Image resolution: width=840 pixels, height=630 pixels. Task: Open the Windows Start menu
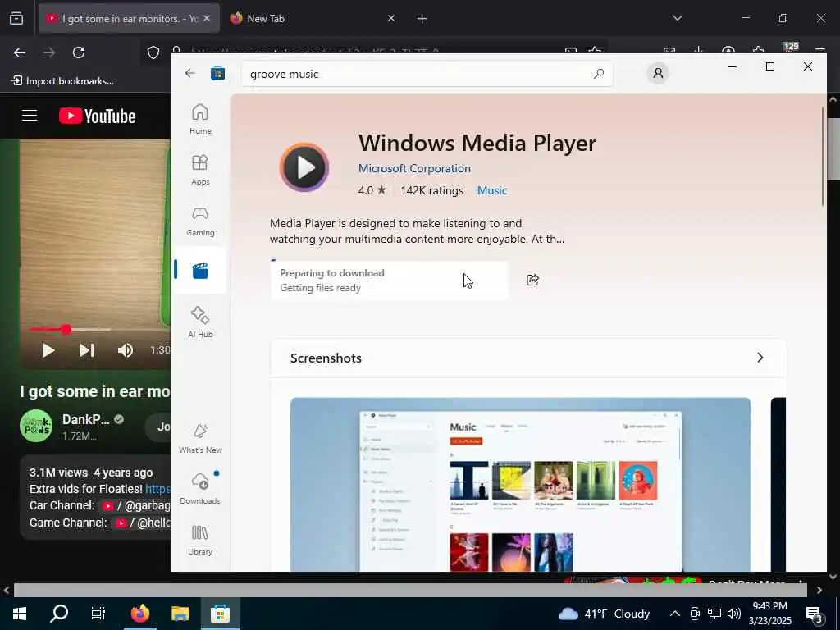point(20,614)
